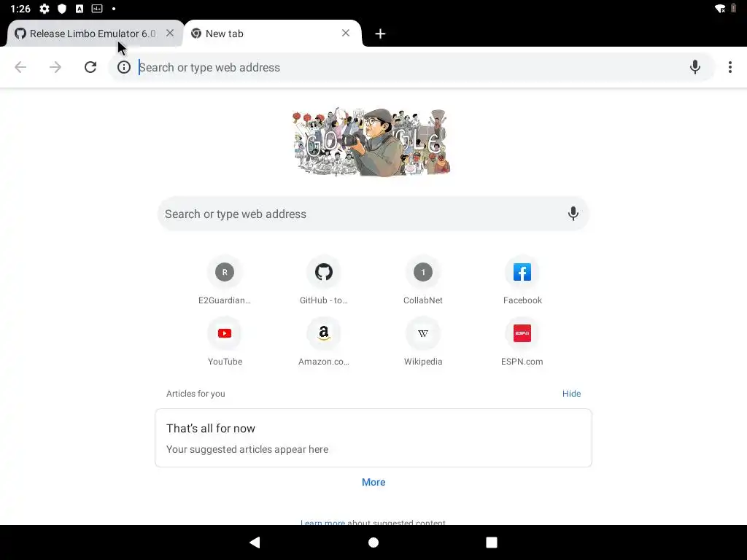
Task: Click the center Search or type web address box
Action: [x=373, y=214]
